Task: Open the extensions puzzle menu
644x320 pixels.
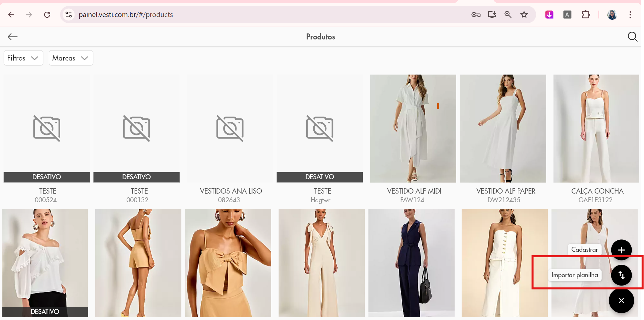Action: pos(586,15)
